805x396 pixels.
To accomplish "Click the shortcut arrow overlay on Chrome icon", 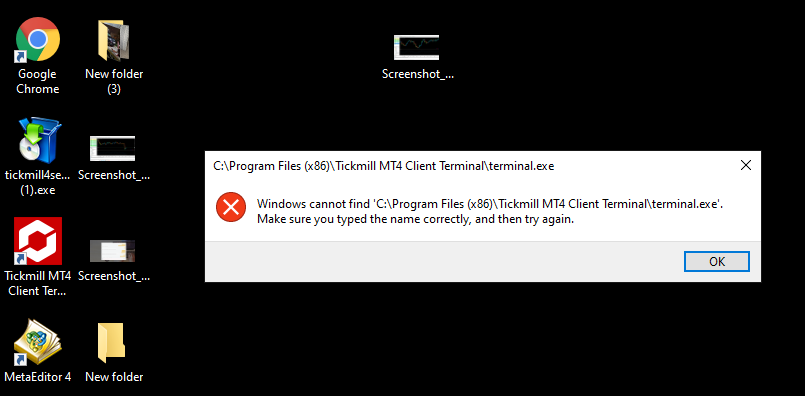I will click(x=21, y=56).
